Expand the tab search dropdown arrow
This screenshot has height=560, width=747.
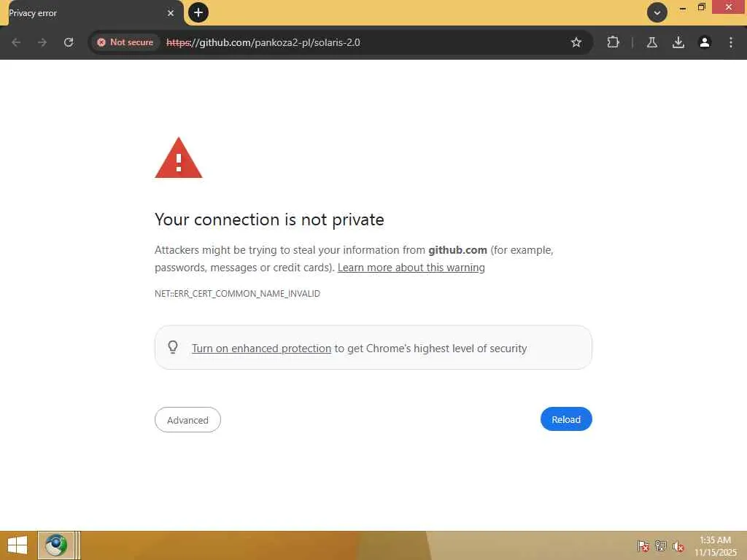657,12
